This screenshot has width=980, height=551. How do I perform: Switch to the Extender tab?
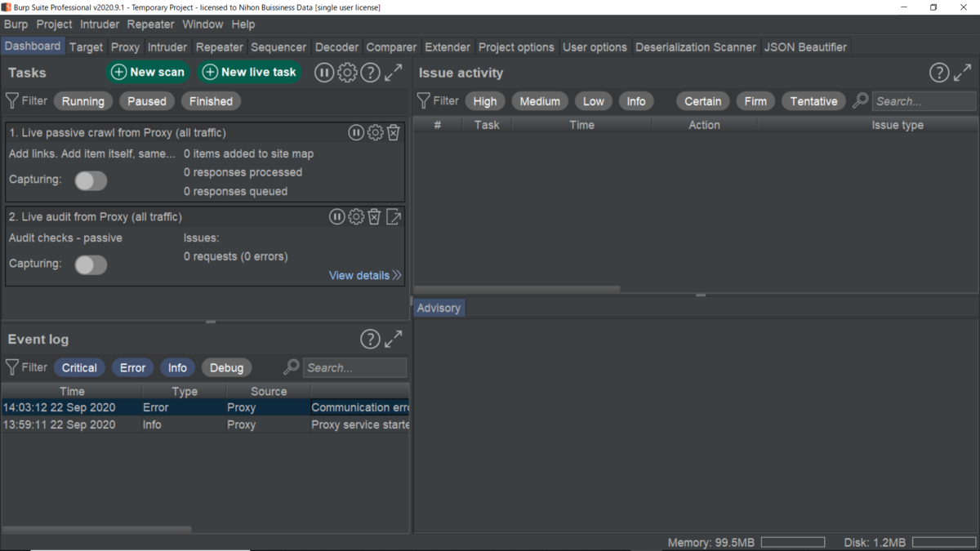click(448, 47)
